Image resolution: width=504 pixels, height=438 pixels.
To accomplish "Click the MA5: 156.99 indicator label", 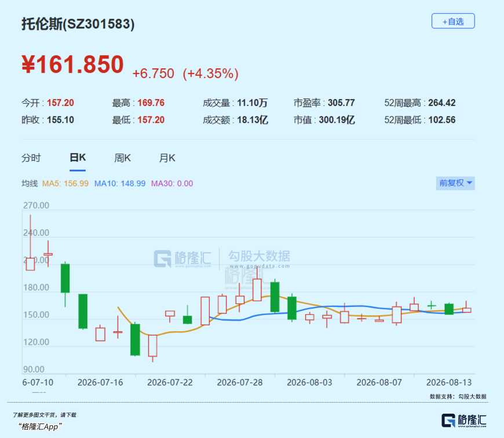I will point(65,184).
